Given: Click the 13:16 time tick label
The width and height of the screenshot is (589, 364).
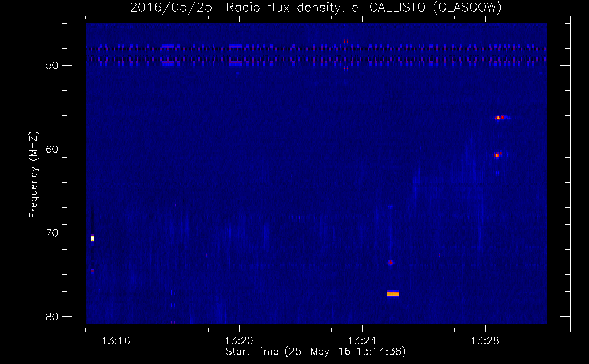Looking at the screenshot, I should click(x=116, y=341).
